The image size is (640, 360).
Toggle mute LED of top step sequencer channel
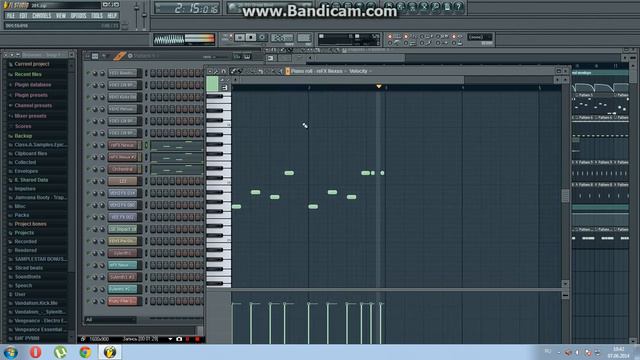(88, 73)
